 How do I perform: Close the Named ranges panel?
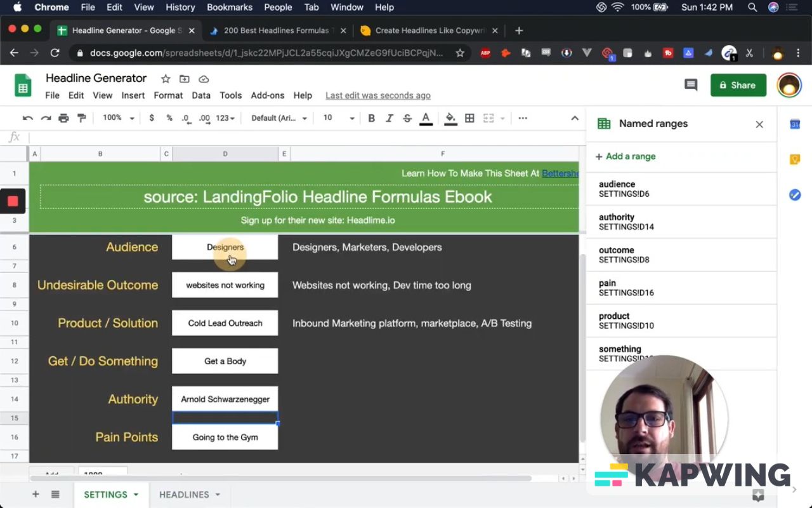pyautogui.click(x=759, y=124)
